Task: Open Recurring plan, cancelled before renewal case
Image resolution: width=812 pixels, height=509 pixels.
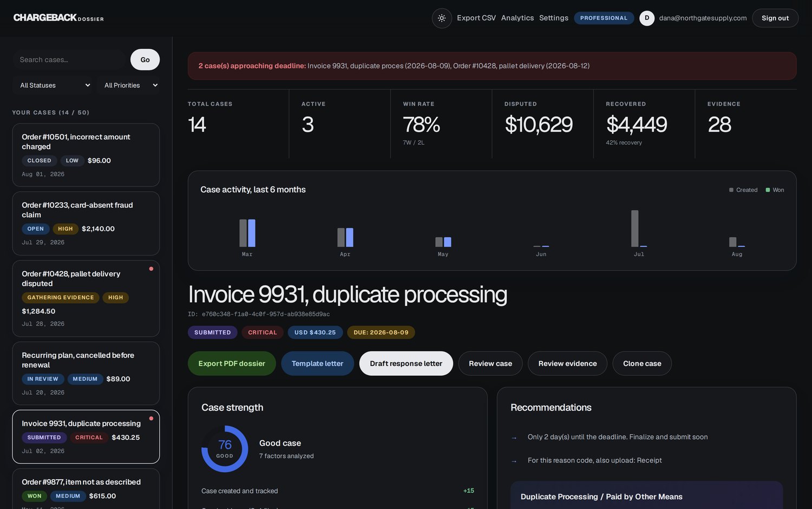Action: (86, 373)
